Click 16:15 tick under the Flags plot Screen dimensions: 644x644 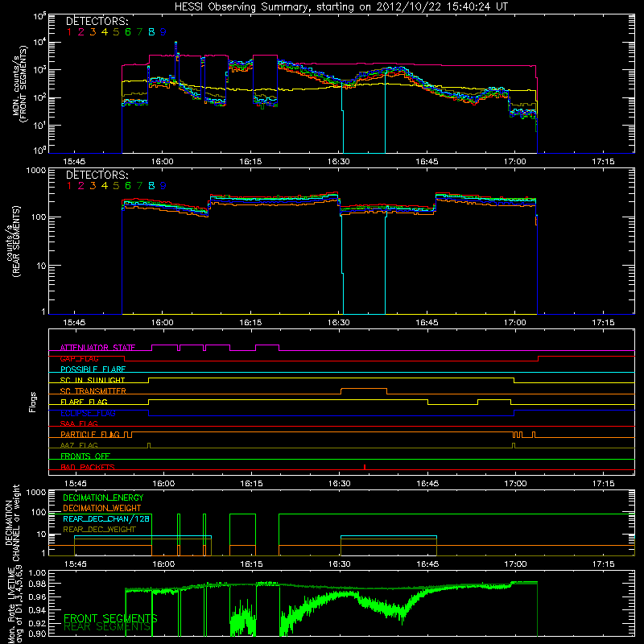point(251,484)
